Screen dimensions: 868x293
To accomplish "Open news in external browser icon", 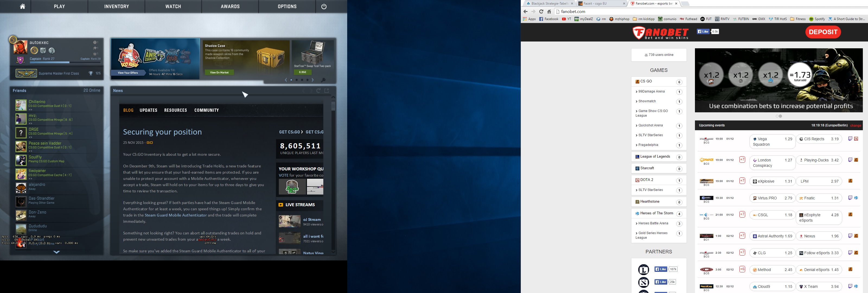I will point(327,91).
